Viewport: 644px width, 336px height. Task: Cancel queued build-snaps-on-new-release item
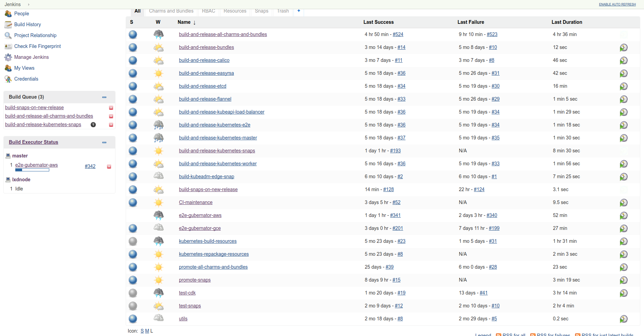pyautogui.click(x=111, y=108)
